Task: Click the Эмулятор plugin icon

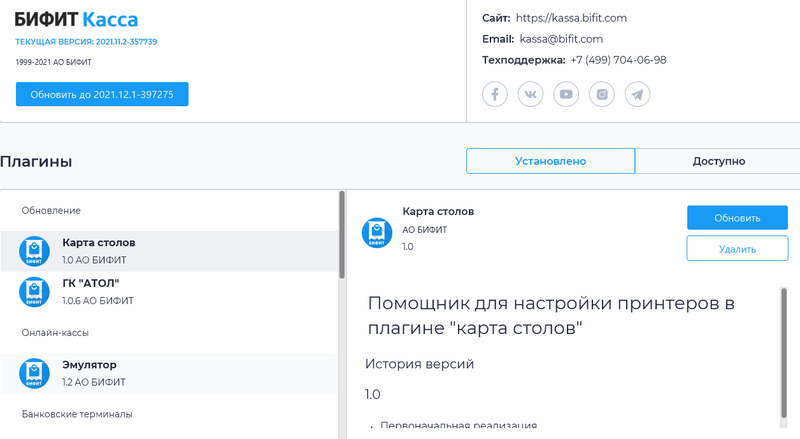Action: (34, 374)
